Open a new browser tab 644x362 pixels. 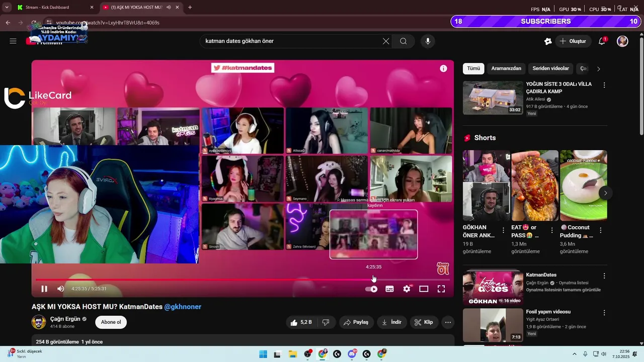point(190,7)
